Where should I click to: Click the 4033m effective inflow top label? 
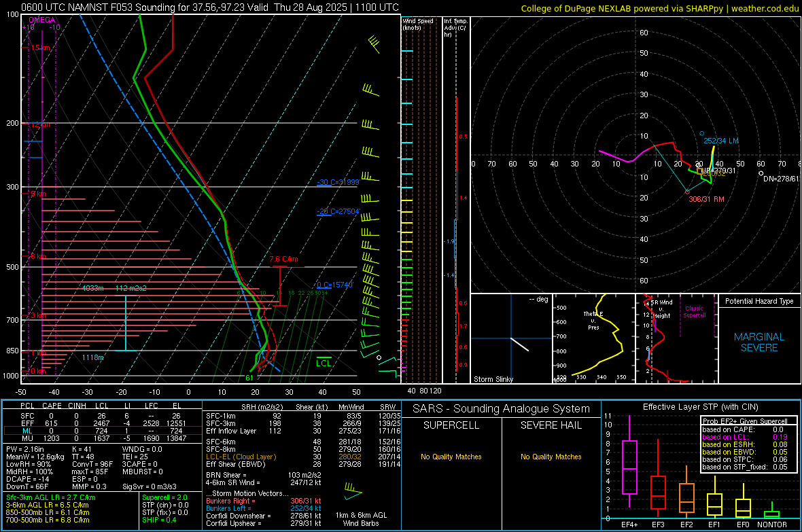tap(92, 289)
